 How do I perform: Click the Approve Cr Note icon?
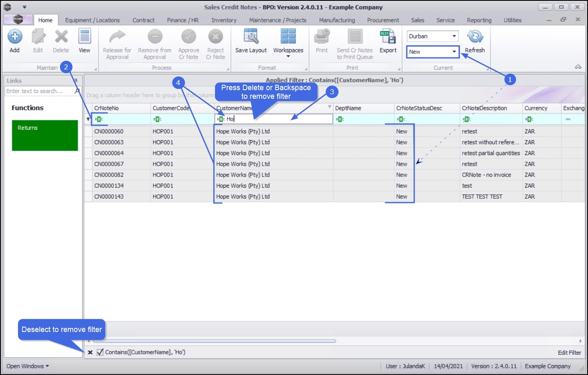(189, 37)
